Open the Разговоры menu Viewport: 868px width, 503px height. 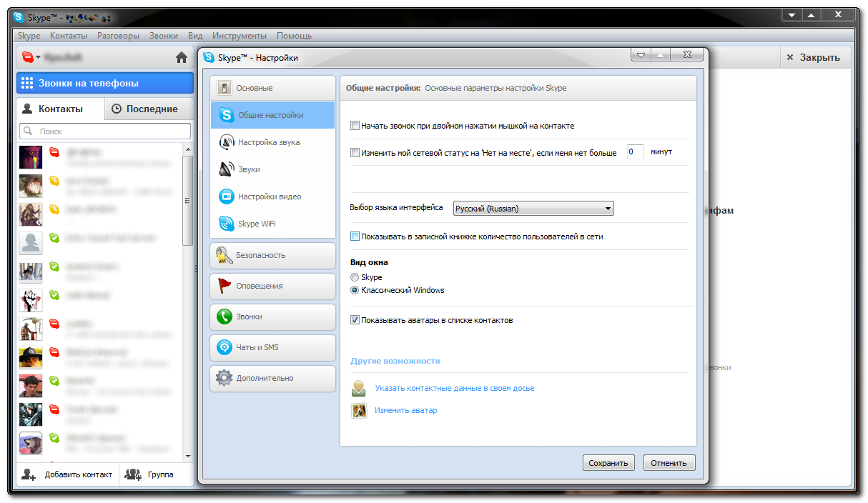119,36
